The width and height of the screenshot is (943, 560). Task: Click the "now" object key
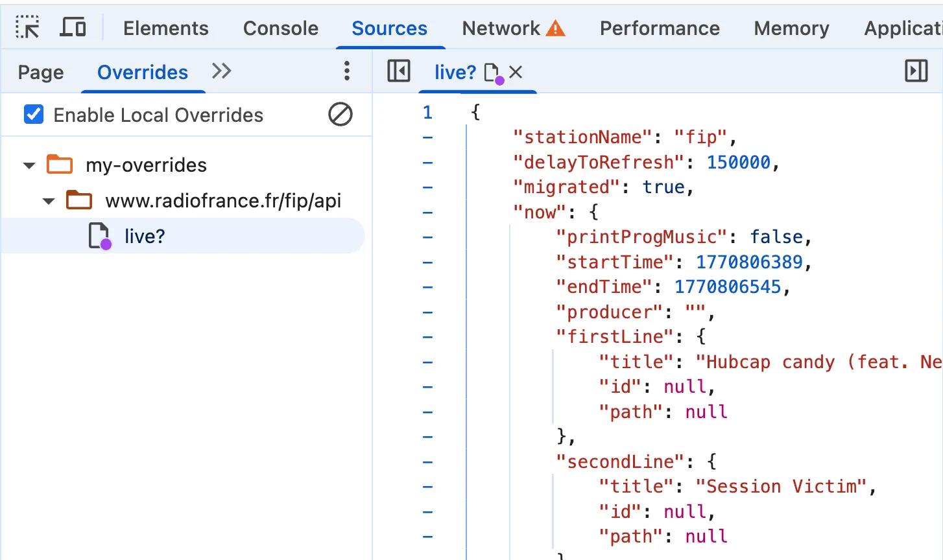tap(539, 212)
